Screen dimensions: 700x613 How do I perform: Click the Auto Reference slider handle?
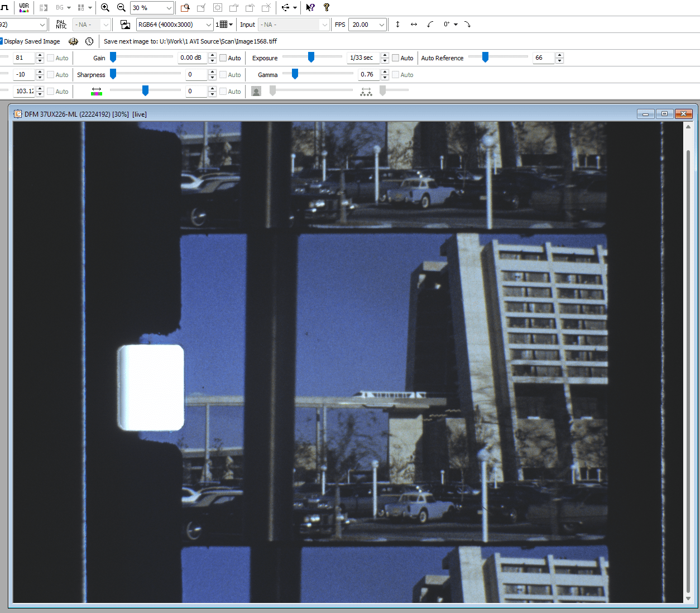click(x=485, y=58)
